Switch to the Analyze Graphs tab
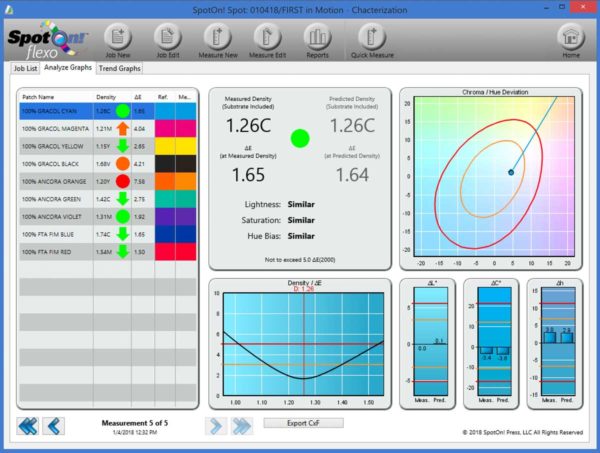The width and height of the screenshot is (600, 453). pos(68,67)
